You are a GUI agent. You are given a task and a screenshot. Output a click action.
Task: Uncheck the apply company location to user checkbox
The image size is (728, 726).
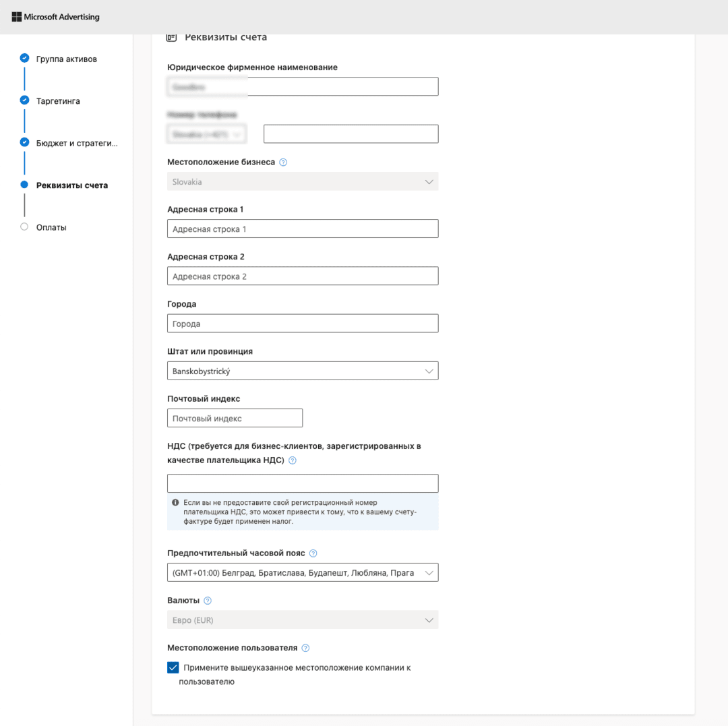[173, 667]
